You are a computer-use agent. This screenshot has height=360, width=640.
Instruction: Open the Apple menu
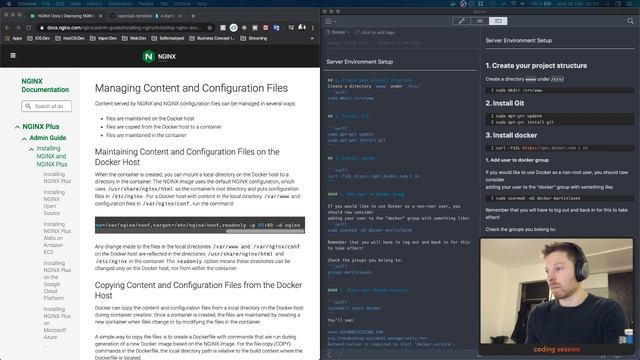9,4
